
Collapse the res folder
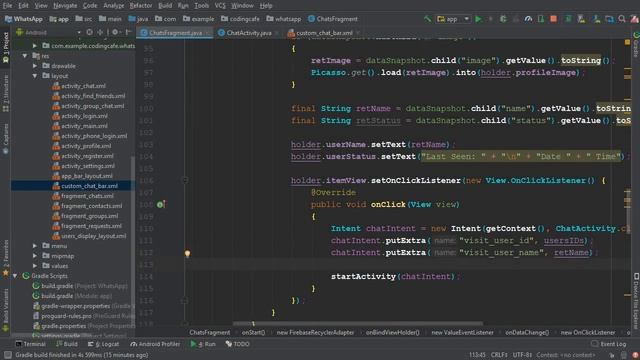25,56
